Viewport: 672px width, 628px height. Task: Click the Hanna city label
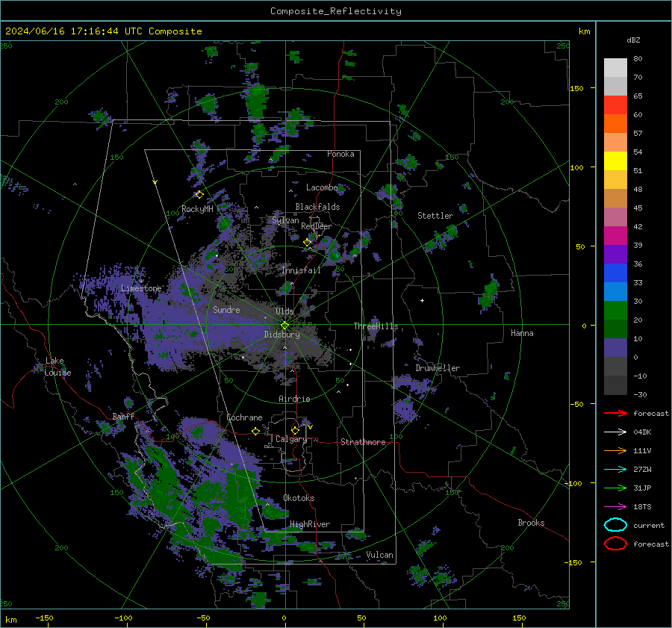(x=522, y=333)
